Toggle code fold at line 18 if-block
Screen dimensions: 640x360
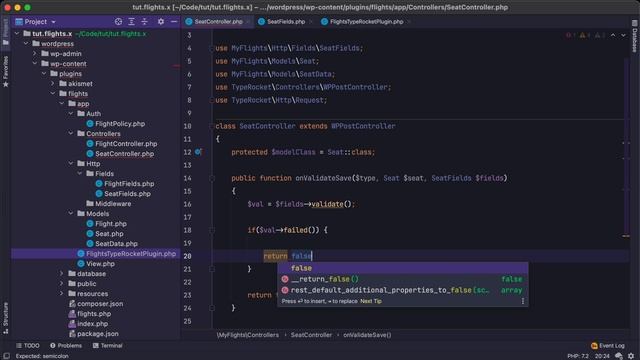click(212, 230)
